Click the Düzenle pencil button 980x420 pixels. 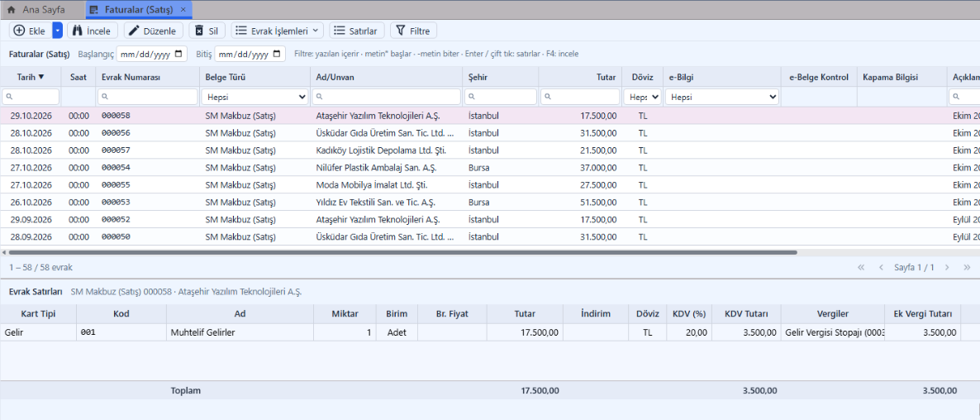coord(153,31)
